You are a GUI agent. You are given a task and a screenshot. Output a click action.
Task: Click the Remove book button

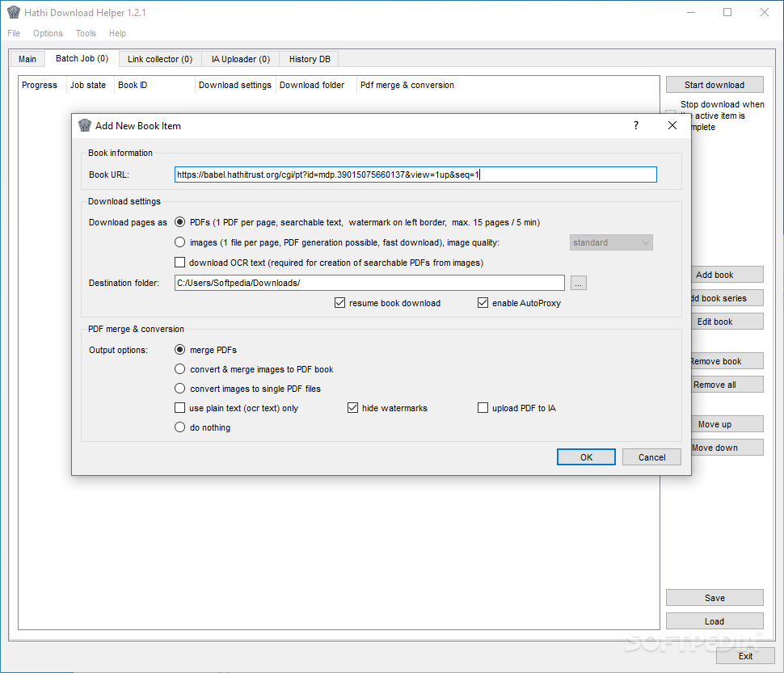tap(727, 360)
